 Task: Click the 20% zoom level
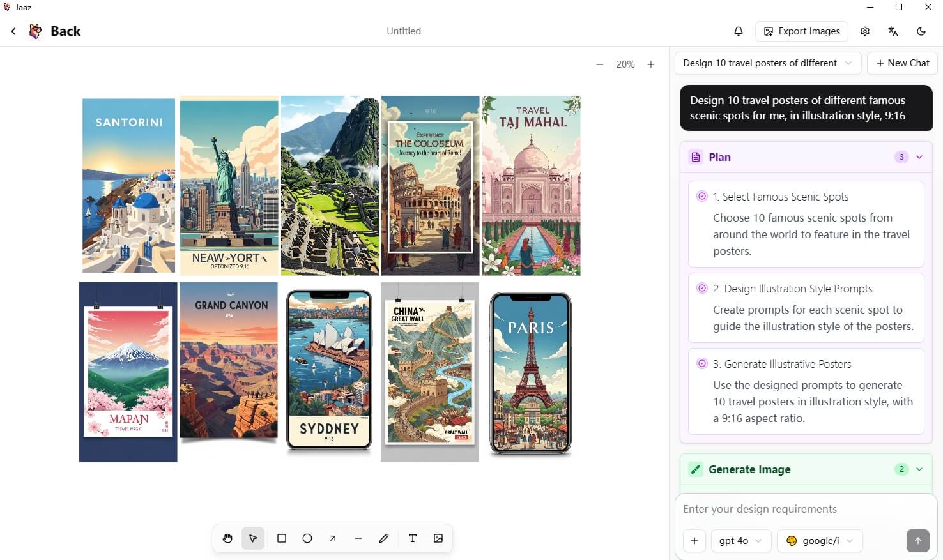pos(625,64)
